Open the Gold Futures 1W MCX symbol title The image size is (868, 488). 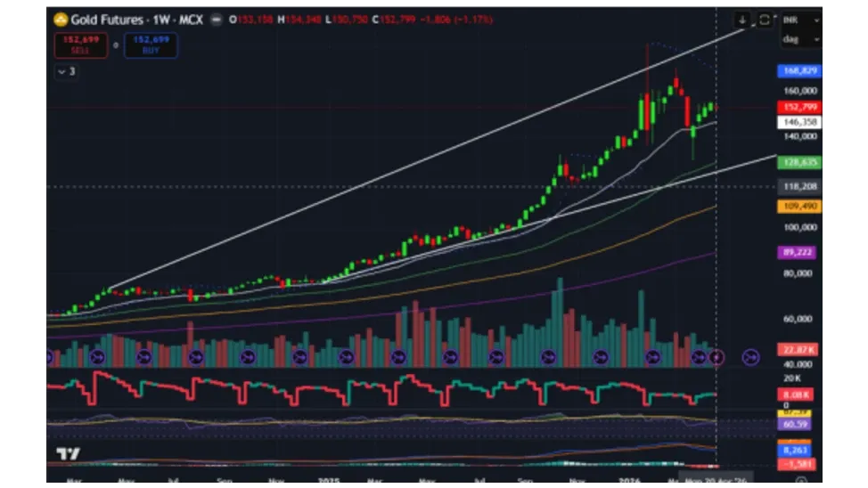click(136, 20)
